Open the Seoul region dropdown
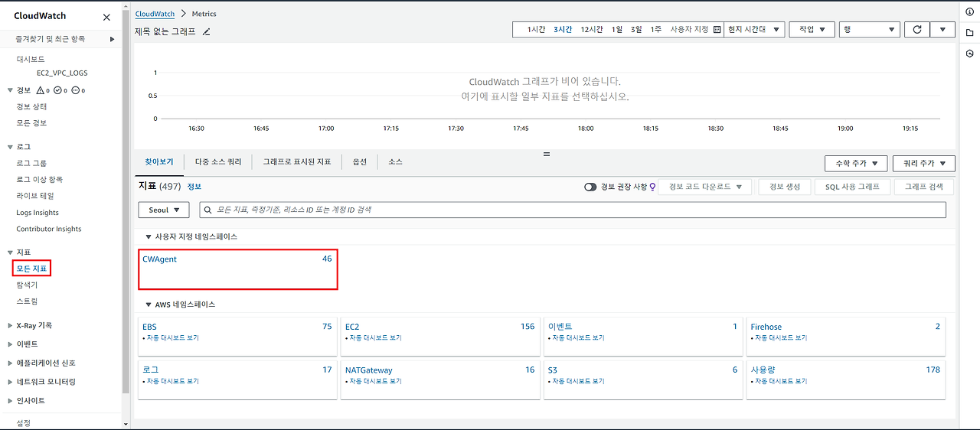The image size is (980, 430). click(164, 210)
